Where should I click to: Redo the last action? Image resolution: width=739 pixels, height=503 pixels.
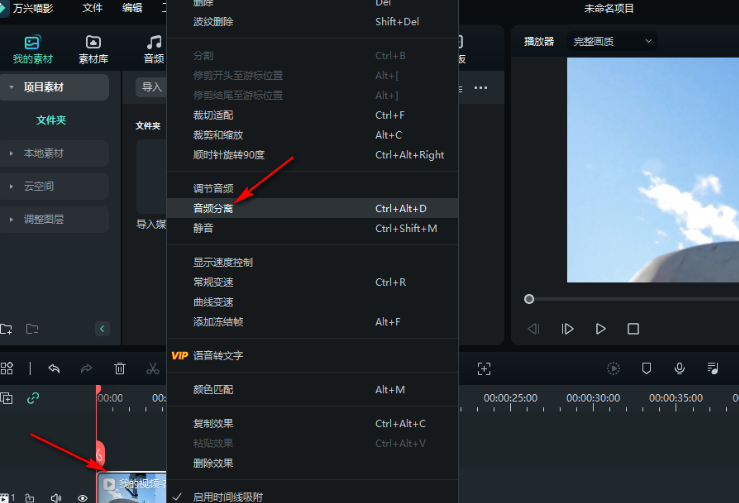86,368
